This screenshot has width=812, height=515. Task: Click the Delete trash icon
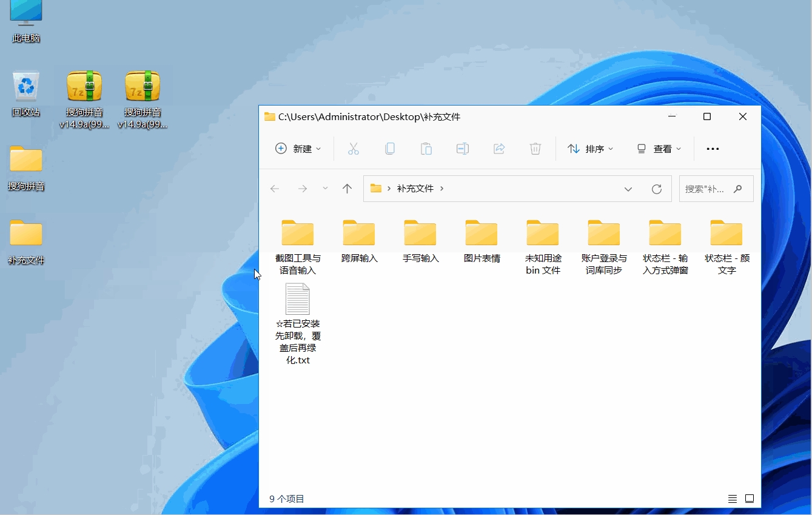535,149
